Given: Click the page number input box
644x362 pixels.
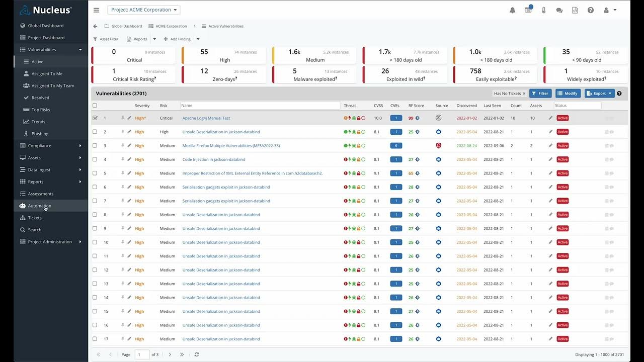Looking at the screenshot, I should pyautogui.click(x=142, y=354).
